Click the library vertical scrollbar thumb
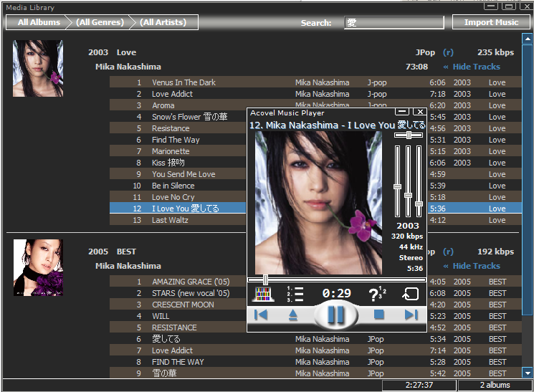This screenshot has height=392, width=534. tap(527, 181)
